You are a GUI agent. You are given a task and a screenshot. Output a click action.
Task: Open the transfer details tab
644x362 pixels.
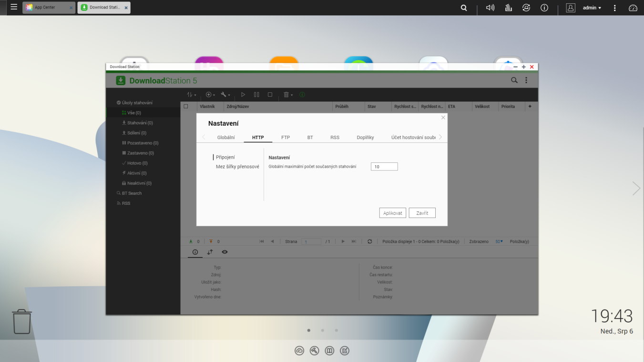pos(210,252)
